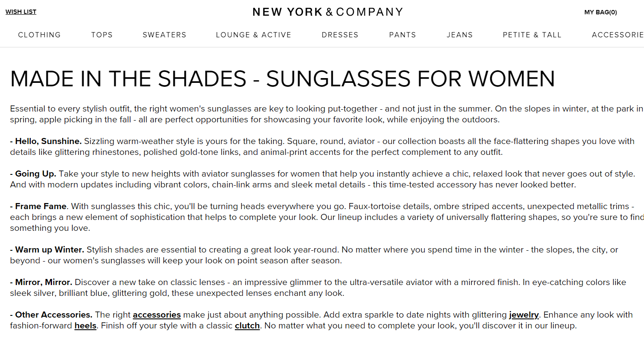Select the Petite & Tall menu item
644x341 pixels.
(532, 35)
